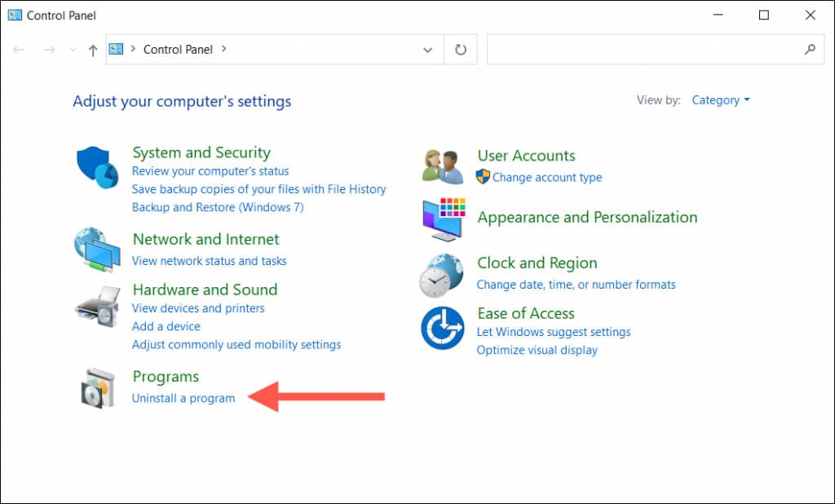Open the address bar history dropdown
Viewport: 835px width, 504px height.
(x=428, y=50)
